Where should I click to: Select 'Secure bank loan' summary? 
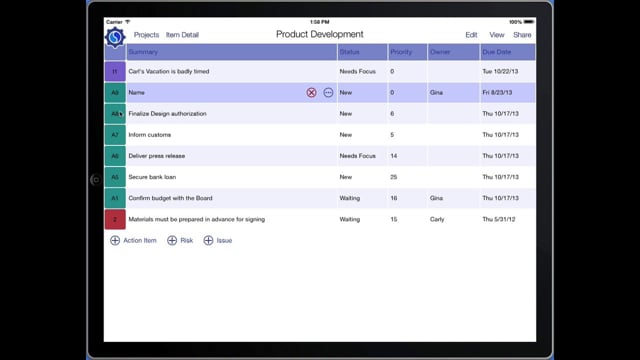(152, 177)
